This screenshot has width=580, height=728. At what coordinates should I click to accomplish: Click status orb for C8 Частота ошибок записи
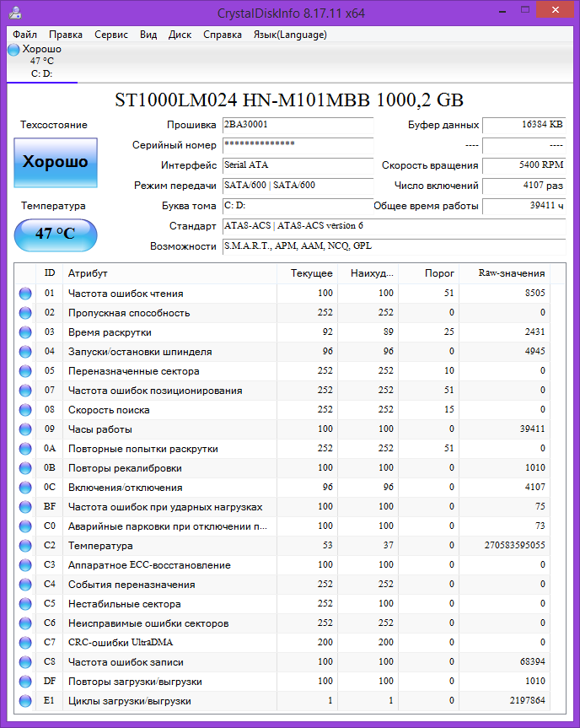click(25, 662)
